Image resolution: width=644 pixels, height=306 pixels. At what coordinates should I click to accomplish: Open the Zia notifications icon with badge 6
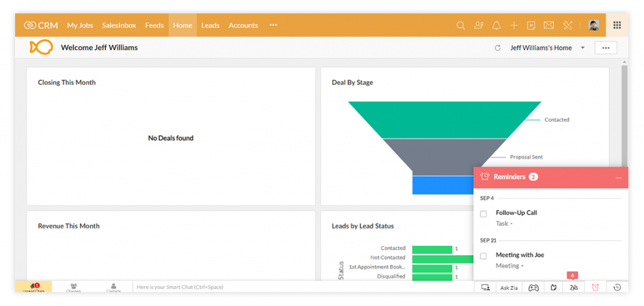click(574, 288)
